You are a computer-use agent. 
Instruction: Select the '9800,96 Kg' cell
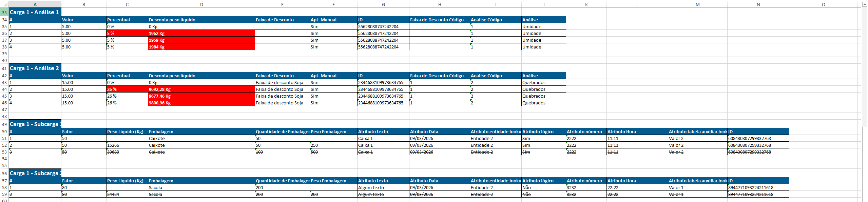coord(201,103)
